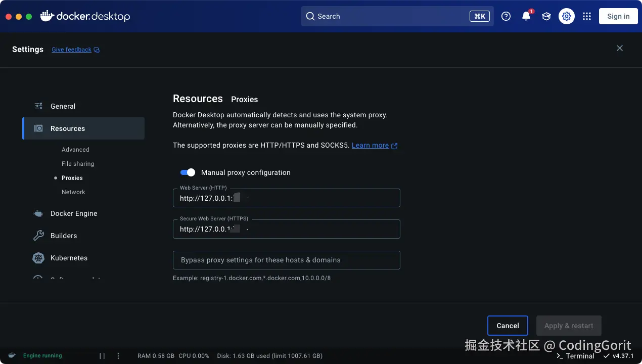The height and width of the screenshot is (364, 642).
Task: Click the external link icon beside Learn more
Action: tap(394, 146)
